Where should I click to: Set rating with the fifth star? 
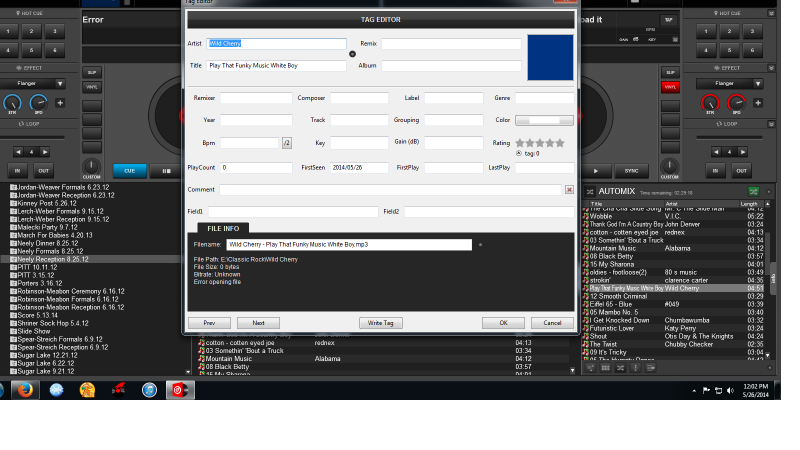(560, 143)
